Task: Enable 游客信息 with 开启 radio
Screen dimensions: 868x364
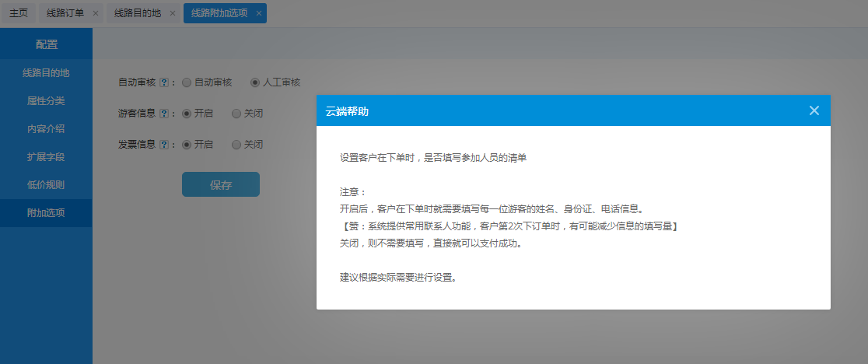Action: click(187, 114)
